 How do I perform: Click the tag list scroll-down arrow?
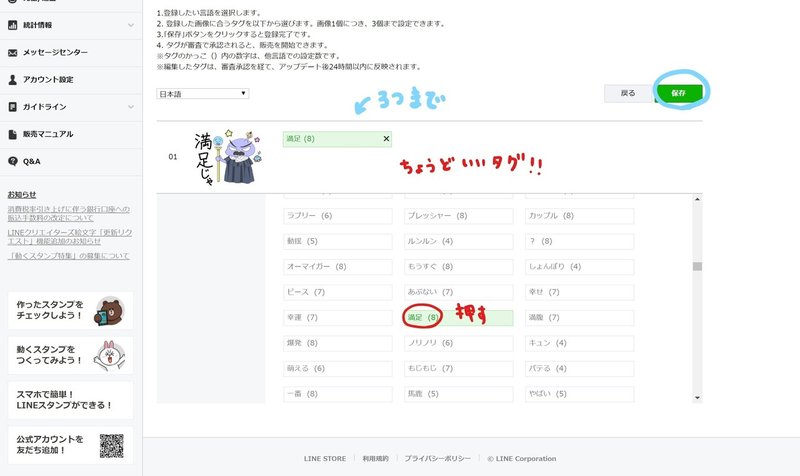point(697,398)
